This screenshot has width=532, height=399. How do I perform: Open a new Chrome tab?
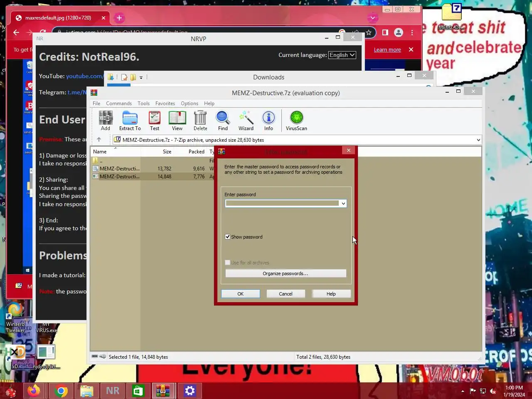[119, 18]
